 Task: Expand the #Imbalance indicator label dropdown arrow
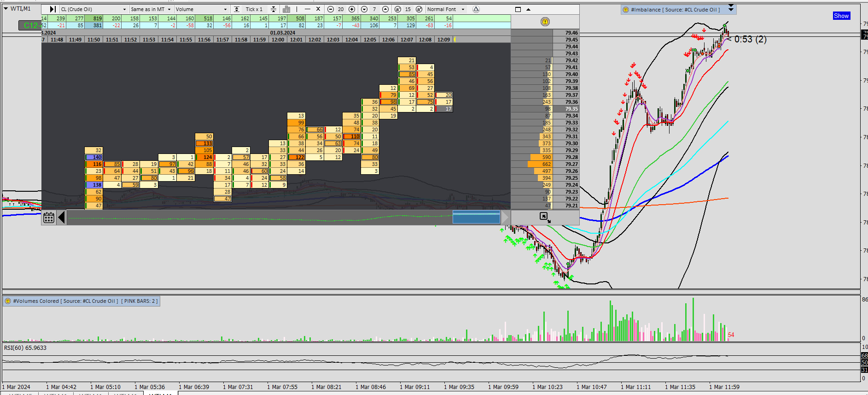(x=731, y=9)
